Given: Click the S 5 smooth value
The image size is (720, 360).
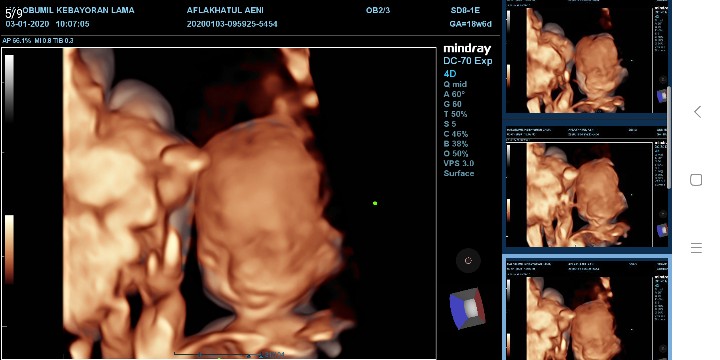Looking at the screenshot, I should [450, 124].
